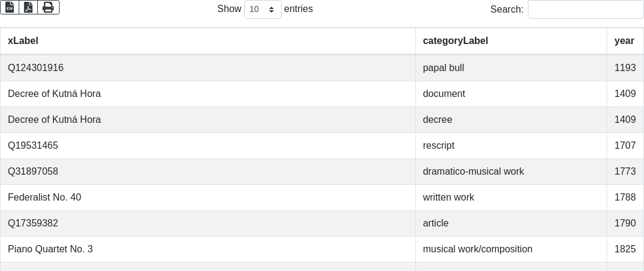Click the Piano Quartet No. 3 cell
Image resolution: width=644 pixels, height=271 pixels.
coord(50,249)
